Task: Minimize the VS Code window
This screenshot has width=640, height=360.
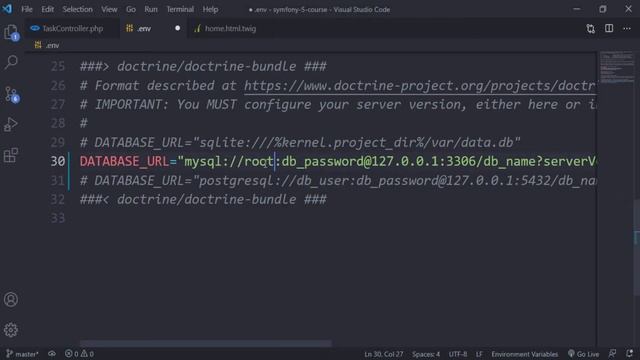Action: (577, 9)
